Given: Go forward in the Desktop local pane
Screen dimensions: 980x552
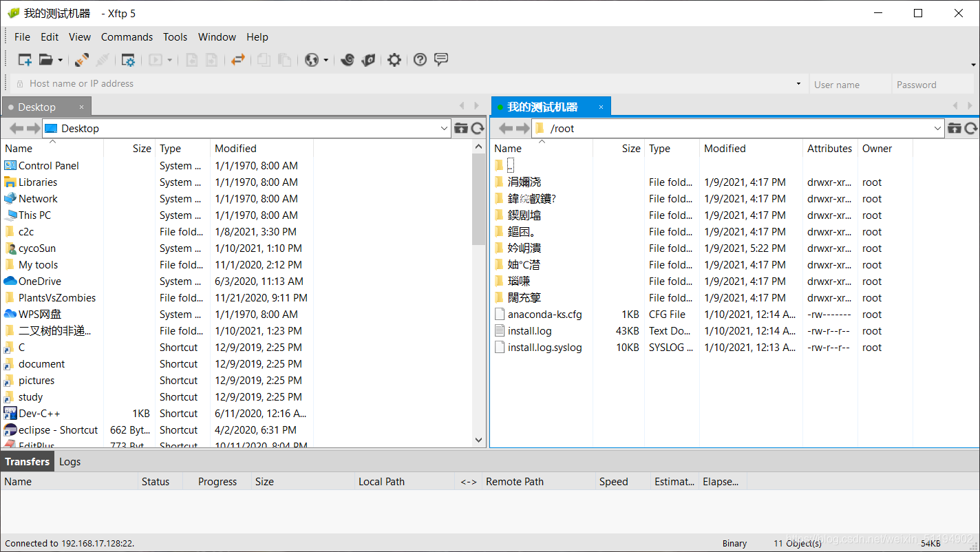Looking at the screenshot, I should [x=33, y=128].
